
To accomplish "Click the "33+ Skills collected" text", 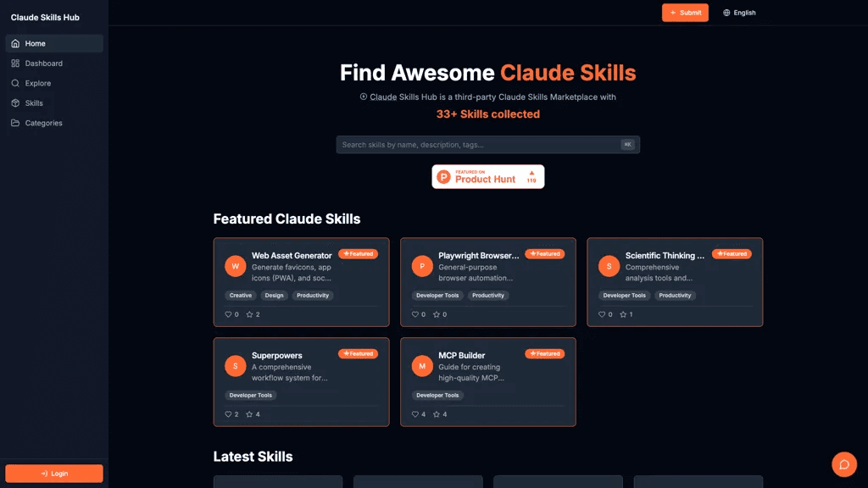I will pos(487,114).
